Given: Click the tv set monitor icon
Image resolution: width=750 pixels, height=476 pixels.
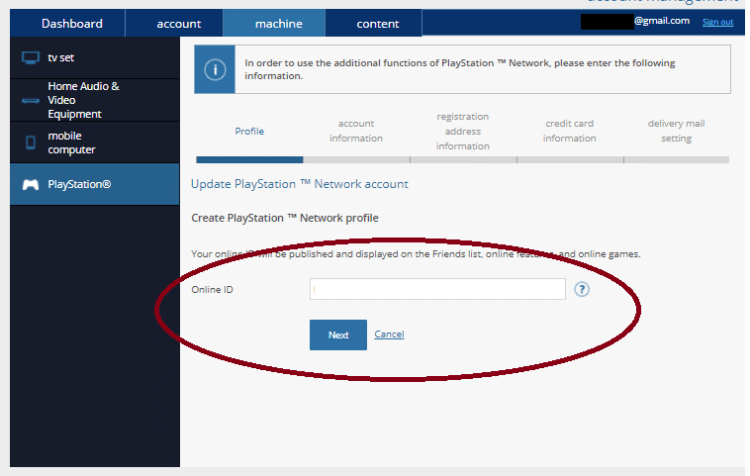Looking at the screenshot, I should [x=31, y=58].
